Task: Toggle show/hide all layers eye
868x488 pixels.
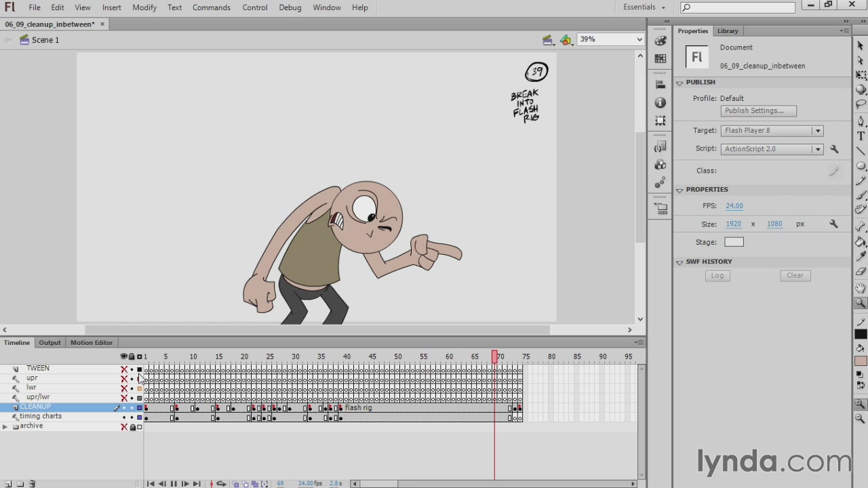Action: (x=124, y=357)
